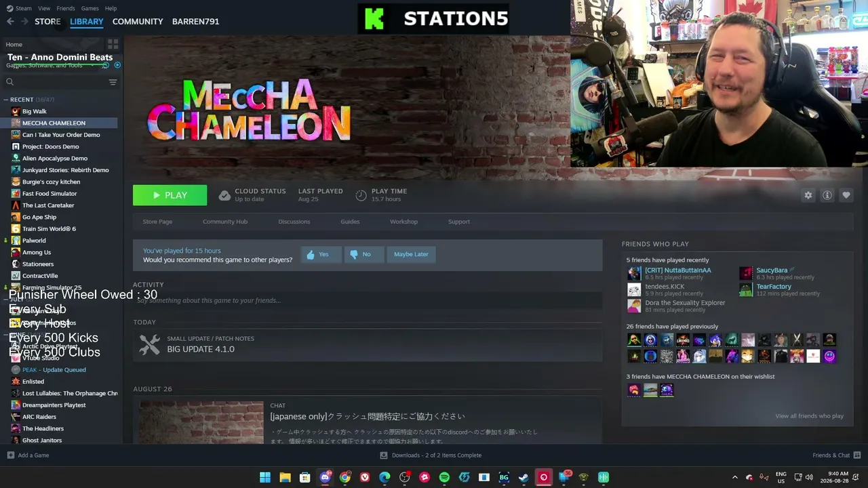Open friend [CRIT] NuttaButtainAA profile

tap(678, 270)
